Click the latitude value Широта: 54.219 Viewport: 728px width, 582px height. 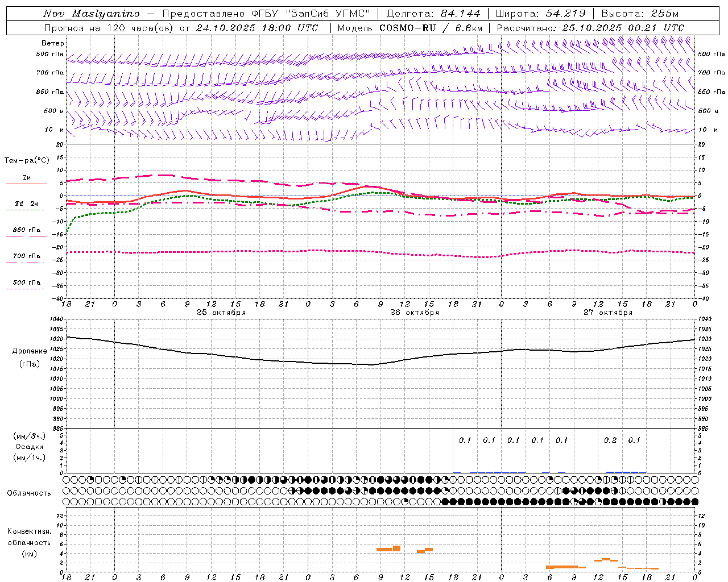541,14
